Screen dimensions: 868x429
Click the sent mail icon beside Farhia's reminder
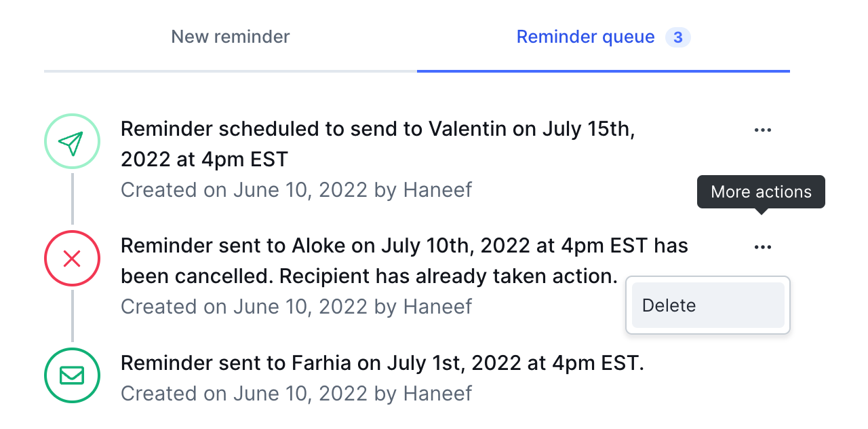pyautogui.click(x=72, y=375)
